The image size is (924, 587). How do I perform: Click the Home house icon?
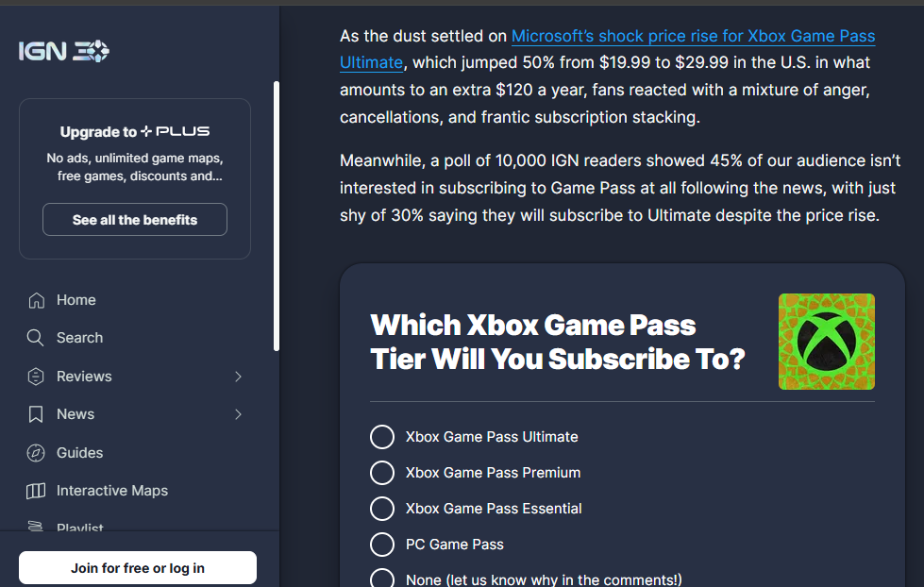[36, 300]
